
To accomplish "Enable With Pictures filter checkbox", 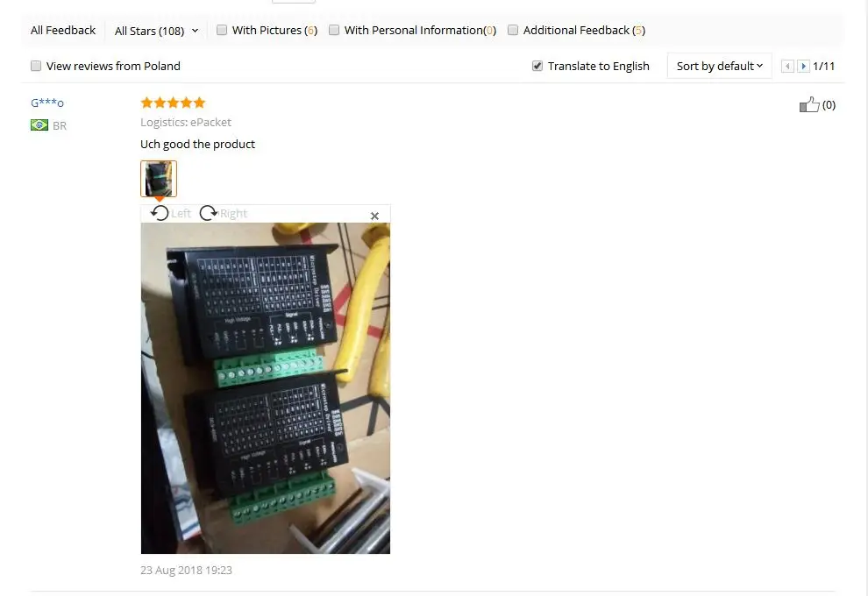I will (x=222, y=30).
